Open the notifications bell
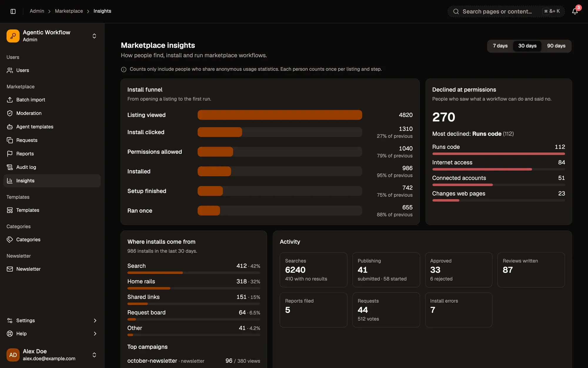The width and height of the screenshot is (588, 368). pos(575,11)
